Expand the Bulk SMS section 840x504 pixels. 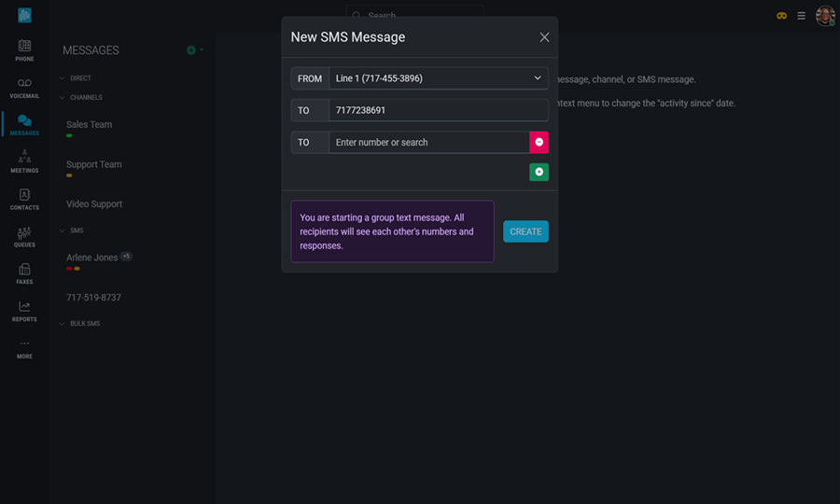point(63,324)
